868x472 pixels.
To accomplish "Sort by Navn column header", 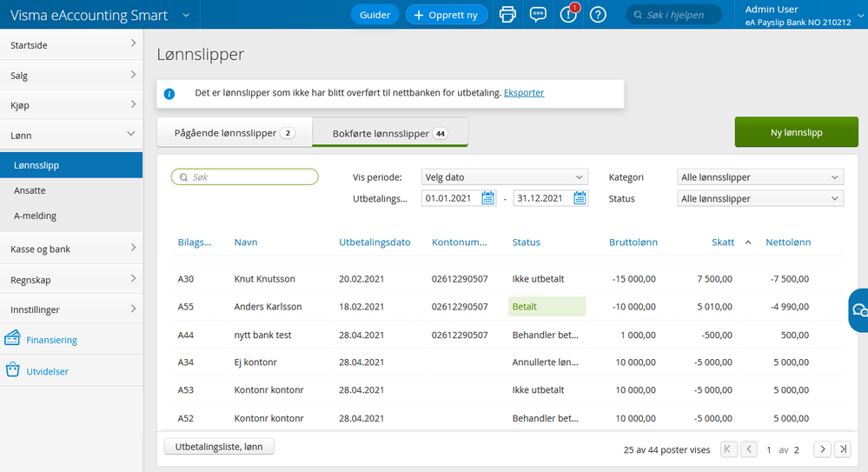I will pos(246,243).
